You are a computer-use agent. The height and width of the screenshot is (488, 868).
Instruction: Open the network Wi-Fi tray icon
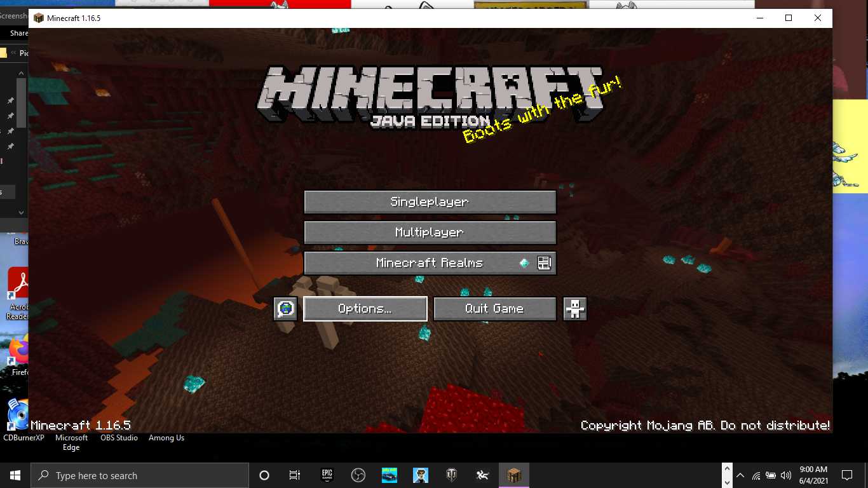pos(756,475)
